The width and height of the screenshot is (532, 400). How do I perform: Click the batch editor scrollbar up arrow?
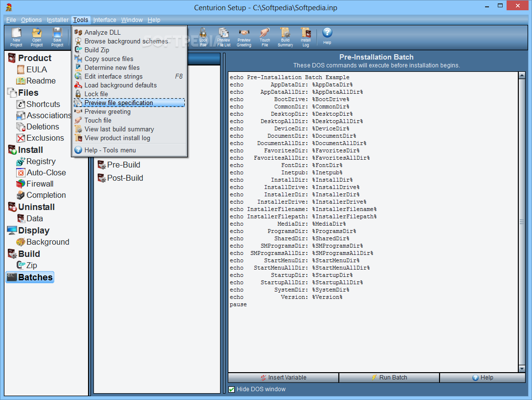(522, 75)
